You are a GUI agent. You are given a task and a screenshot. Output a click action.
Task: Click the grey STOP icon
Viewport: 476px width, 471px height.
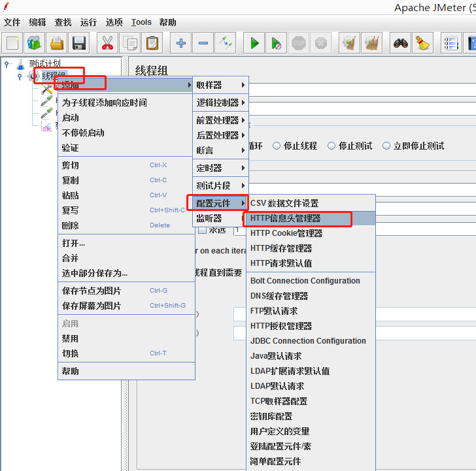click(299, 43)
